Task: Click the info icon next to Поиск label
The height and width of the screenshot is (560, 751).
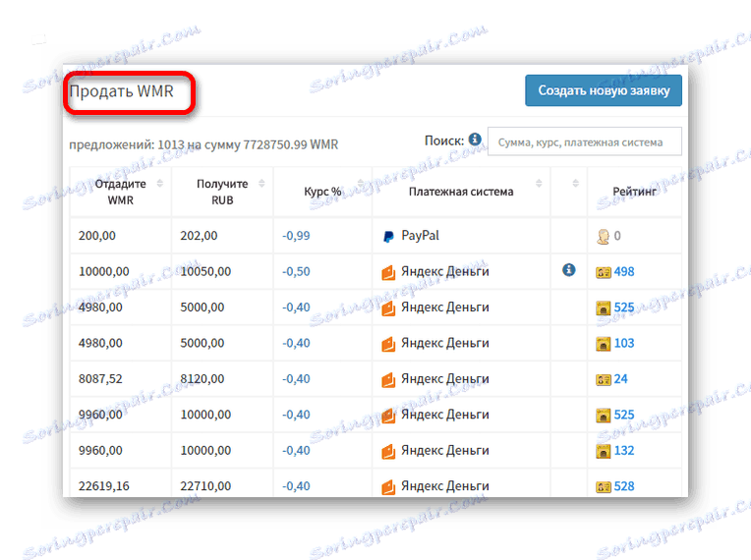Action: [x=475, y=140]
